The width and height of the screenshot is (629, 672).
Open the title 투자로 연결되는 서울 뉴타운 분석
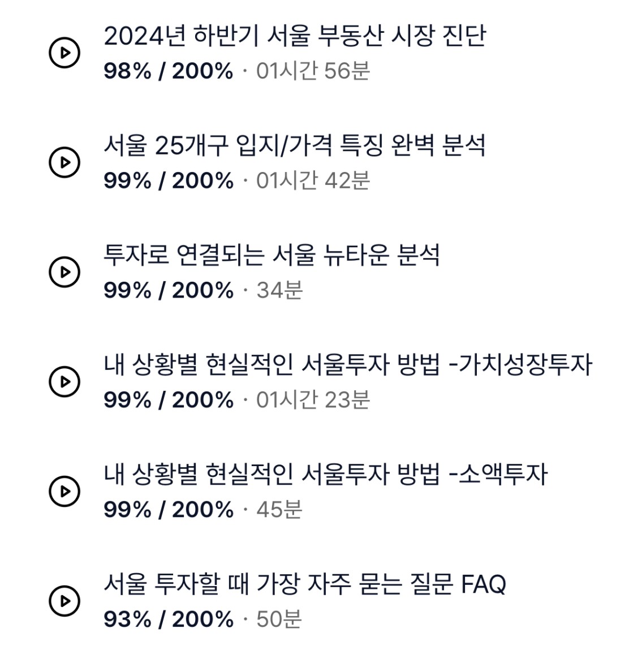pyautogui.click(x=272, y=255)
